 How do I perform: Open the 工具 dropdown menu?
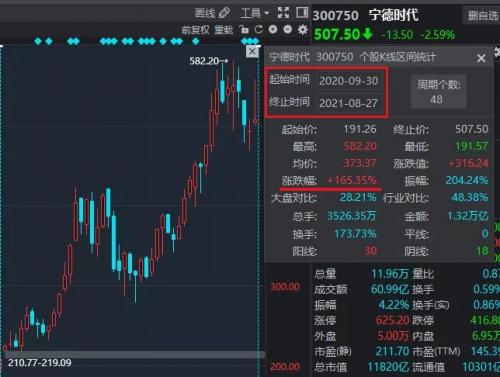click(x=255, y=13)
